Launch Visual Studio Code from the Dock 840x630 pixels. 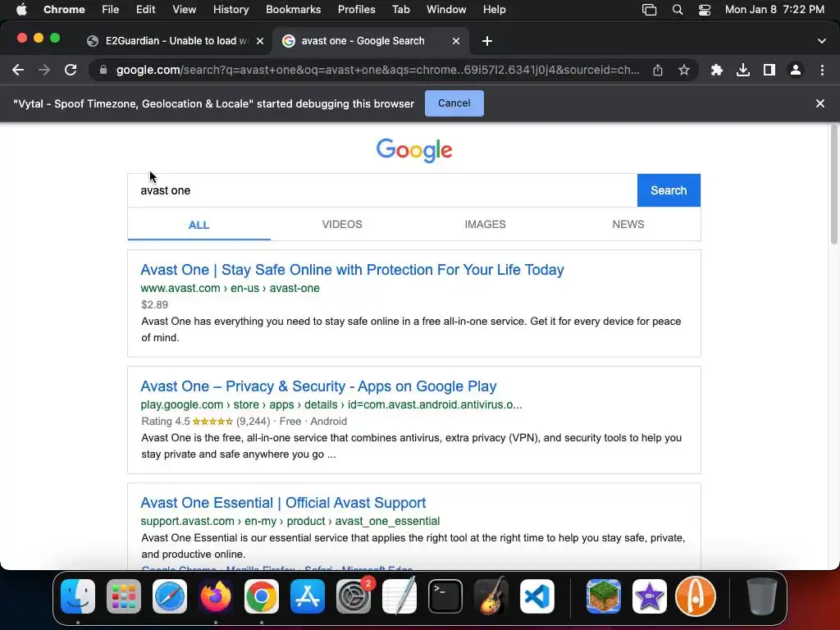tap(536, 596)
